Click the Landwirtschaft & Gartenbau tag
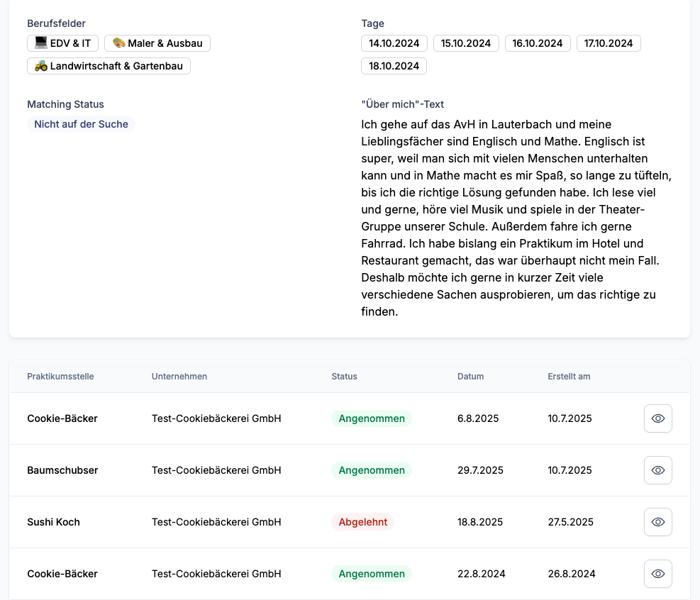Viewport: 700px width, 600px height. click(x=109, y=66)
